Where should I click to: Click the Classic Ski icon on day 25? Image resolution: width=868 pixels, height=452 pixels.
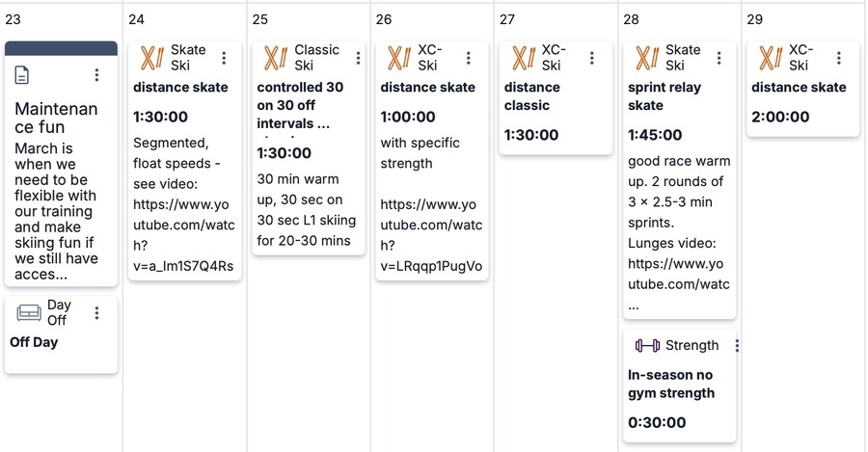275,58
